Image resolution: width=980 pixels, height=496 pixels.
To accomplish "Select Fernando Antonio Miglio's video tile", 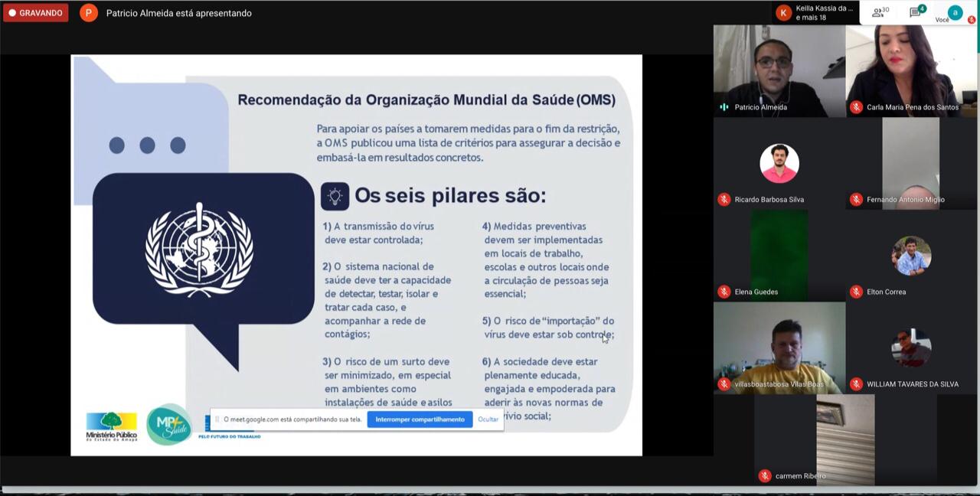I will pyautogui.click(x=911, y=163).
